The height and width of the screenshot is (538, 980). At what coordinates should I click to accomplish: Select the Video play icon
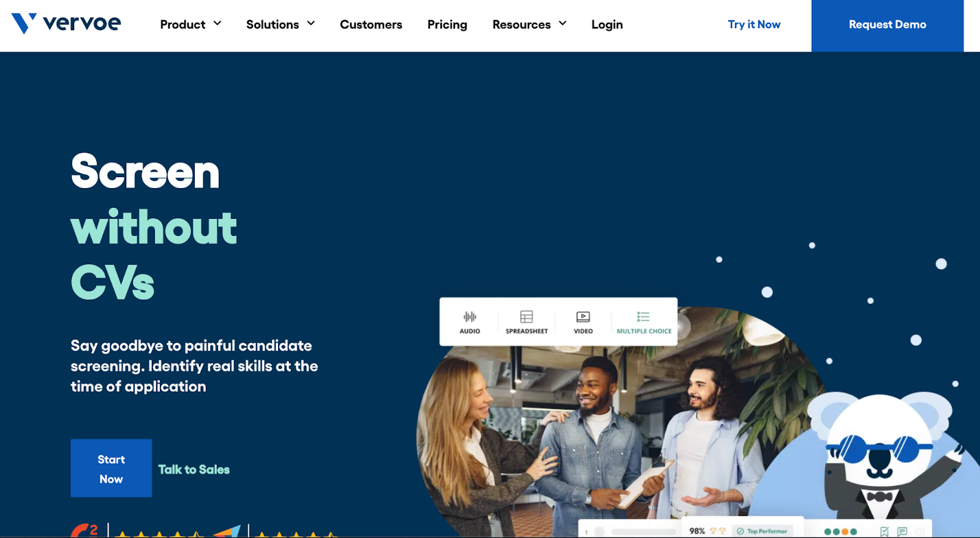(x=583, y=316)
